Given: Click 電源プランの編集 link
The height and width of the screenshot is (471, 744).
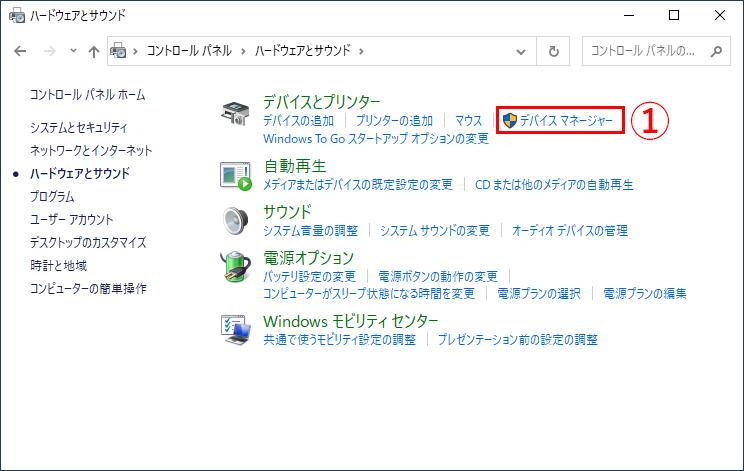Looking at the screenshot, I should [645, 294].
